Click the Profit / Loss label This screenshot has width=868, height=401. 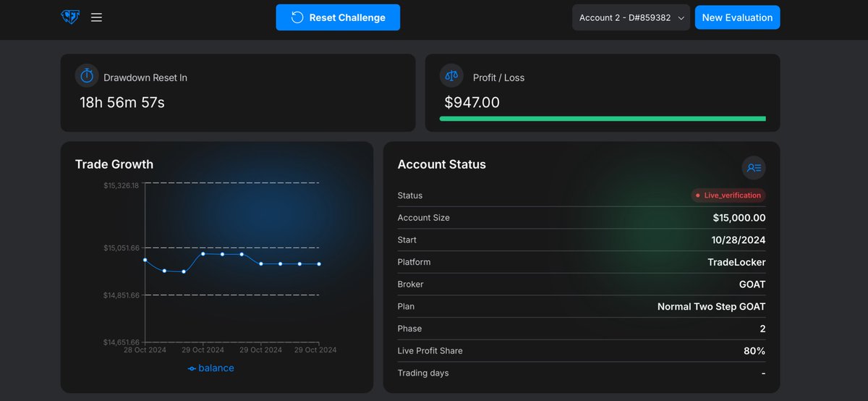coord(499,77)
